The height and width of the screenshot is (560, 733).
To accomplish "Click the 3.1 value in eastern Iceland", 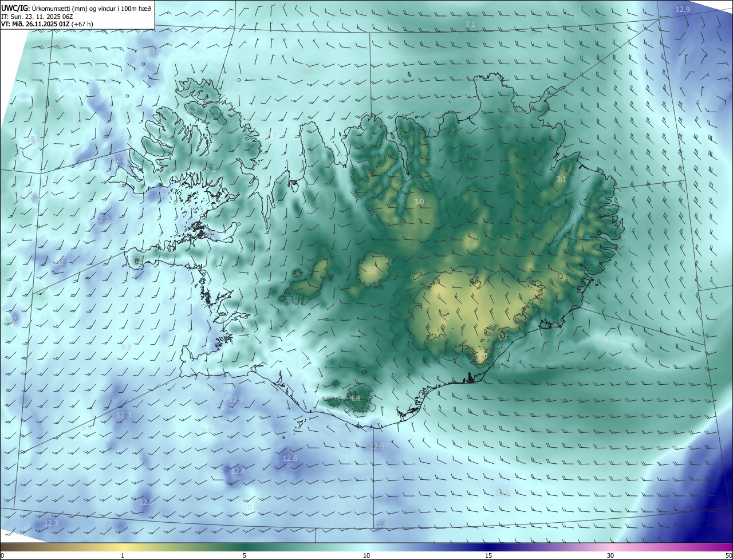I will 561,179.
